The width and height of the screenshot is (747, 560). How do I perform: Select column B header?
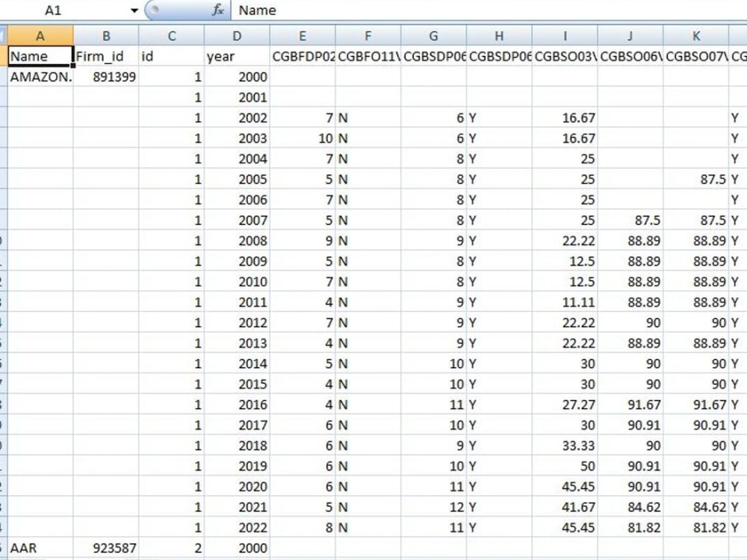[106, 36]
